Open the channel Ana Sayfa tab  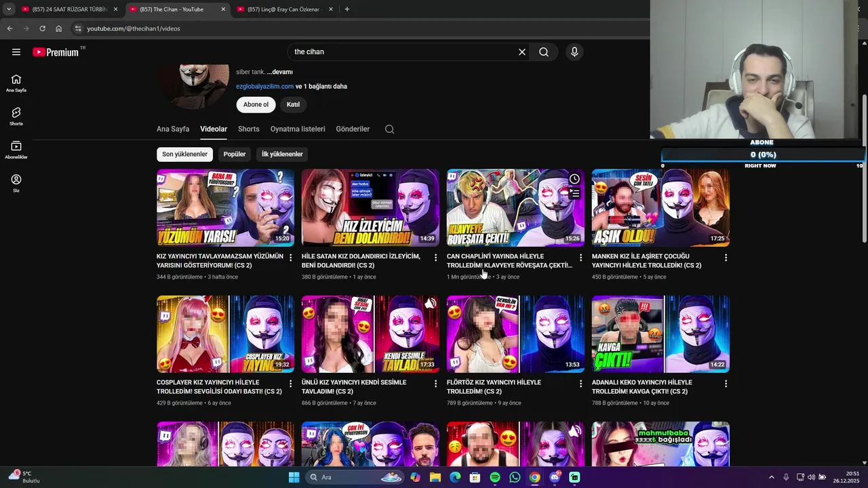click(173, 129)
